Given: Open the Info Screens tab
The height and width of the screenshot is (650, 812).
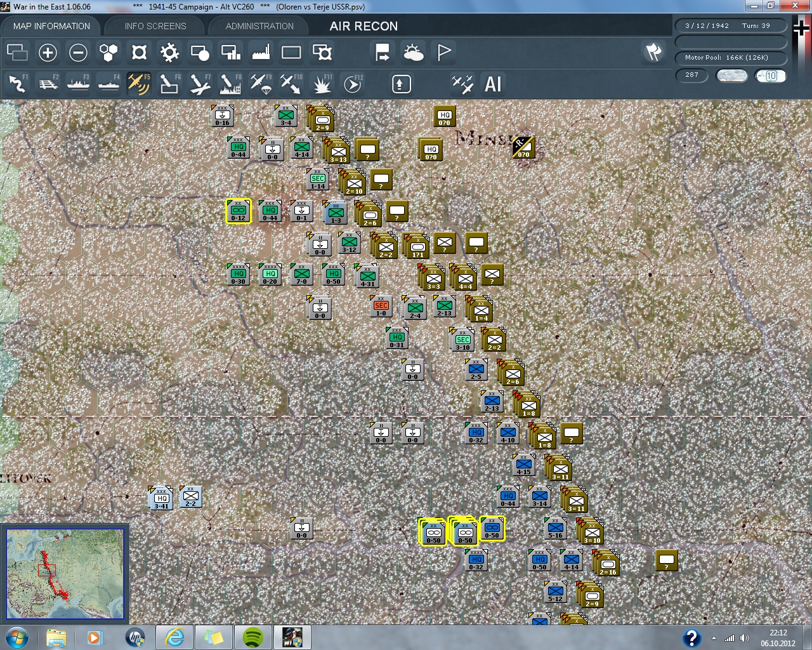Looking at the screenshot, I should (x=155, y=26).
